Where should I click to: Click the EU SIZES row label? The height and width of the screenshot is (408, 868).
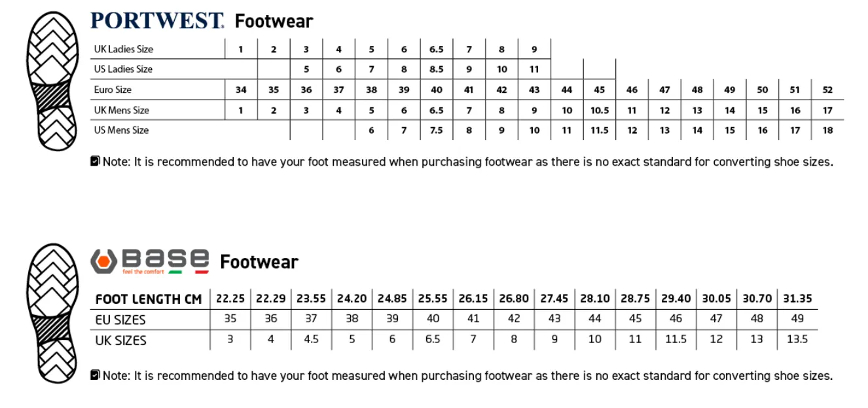click(120, 320)
